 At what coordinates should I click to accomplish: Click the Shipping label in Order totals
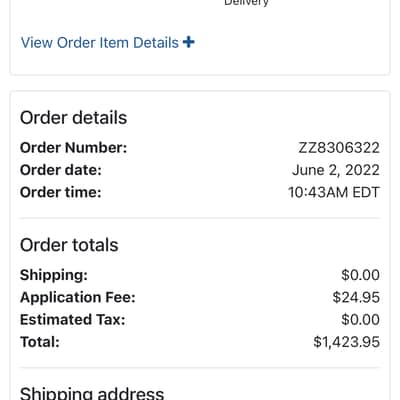coord(54,275)
